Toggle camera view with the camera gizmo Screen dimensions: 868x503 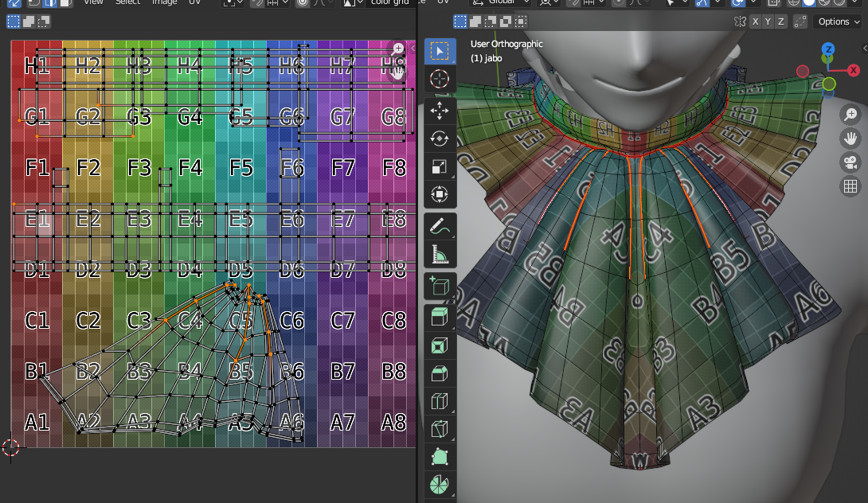tap(850, 162)
